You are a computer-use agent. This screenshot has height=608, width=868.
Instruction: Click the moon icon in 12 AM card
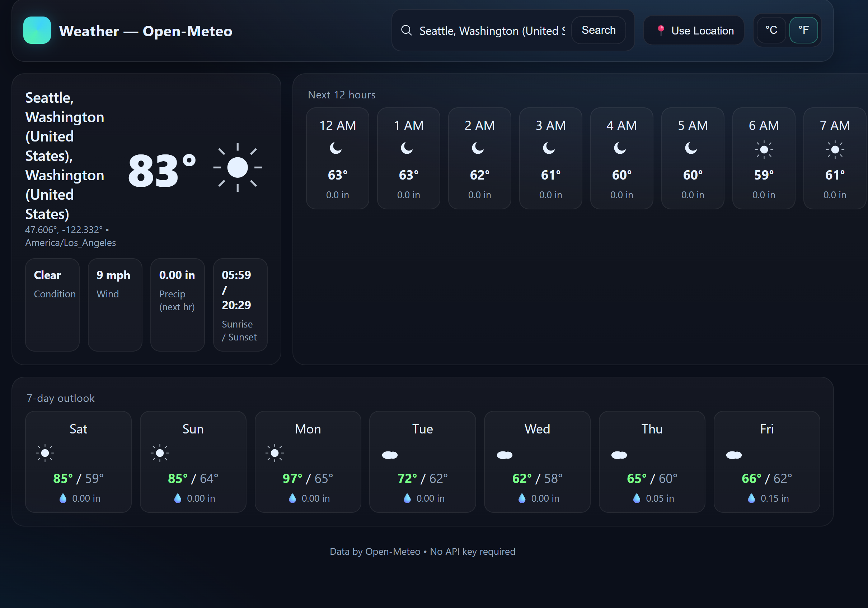[336, 148]
